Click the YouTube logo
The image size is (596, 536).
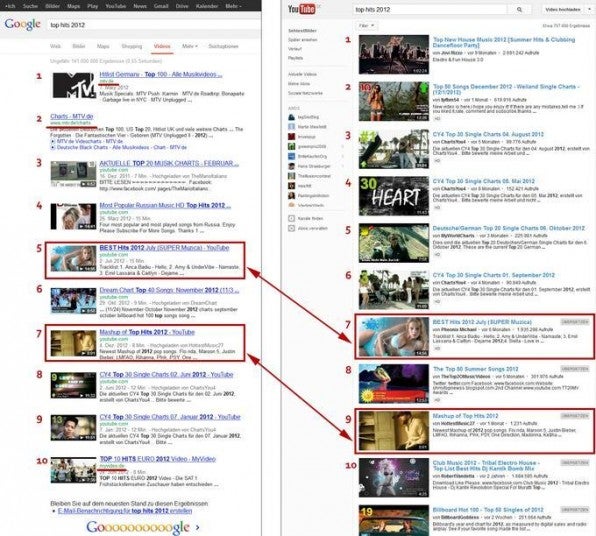click(x=302, y=9)
